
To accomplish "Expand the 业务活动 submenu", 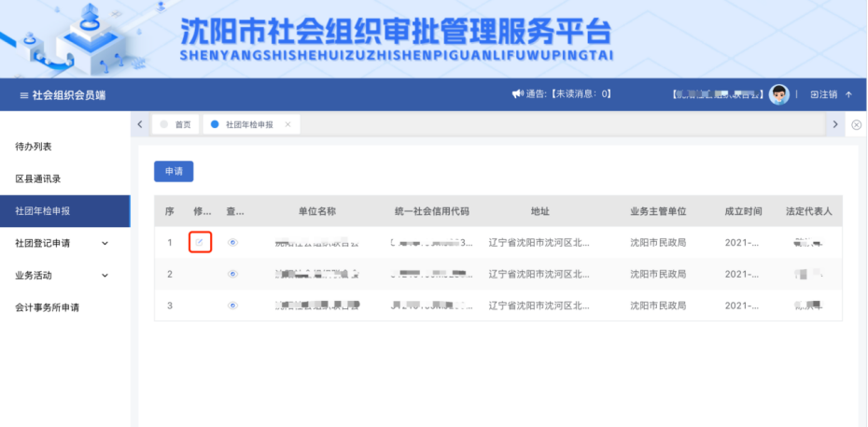I will (104, 276).
